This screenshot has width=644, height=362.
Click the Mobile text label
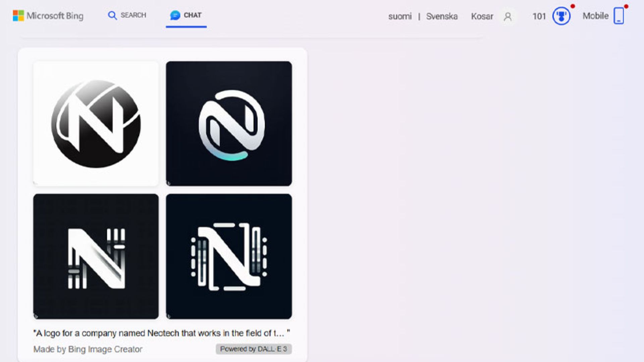595,16
